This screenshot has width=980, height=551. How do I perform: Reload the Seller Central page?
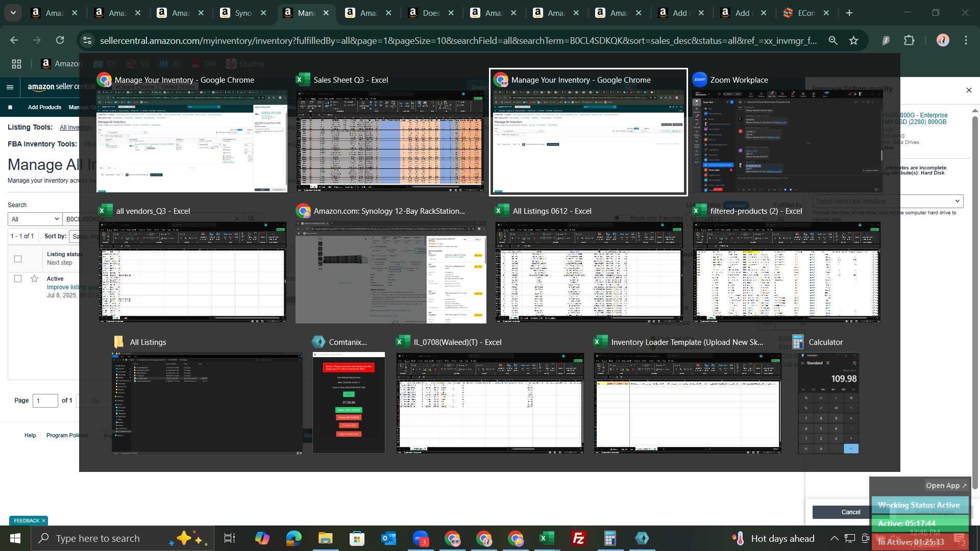coord(60,40)
